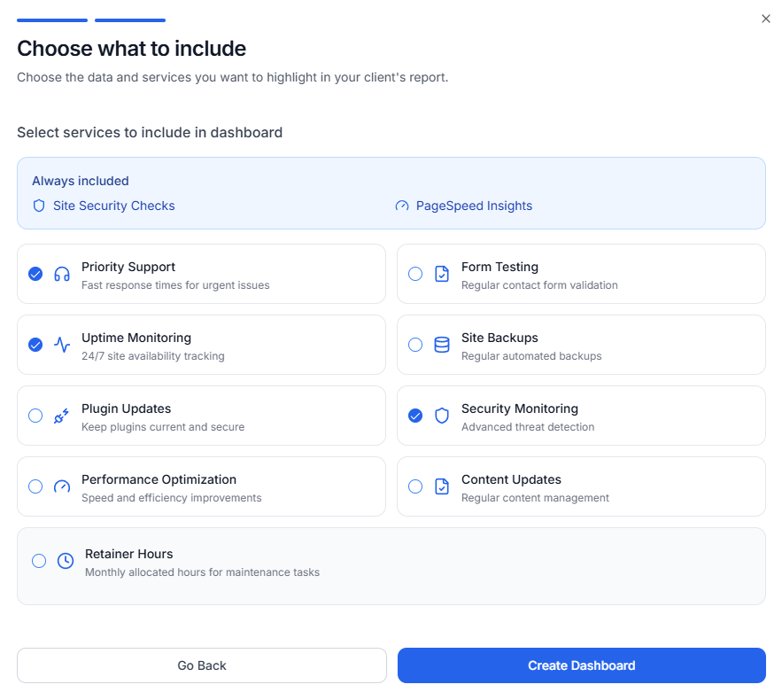Disable the Security Monitoring checkbox
This screenshot has width=782, height=700.
(x=415, y=416)
